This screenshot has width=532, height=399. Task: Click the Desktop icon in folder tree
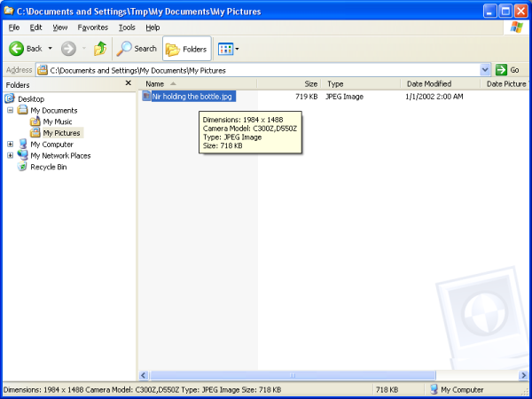pyautogui.click(x=11, y=98)
